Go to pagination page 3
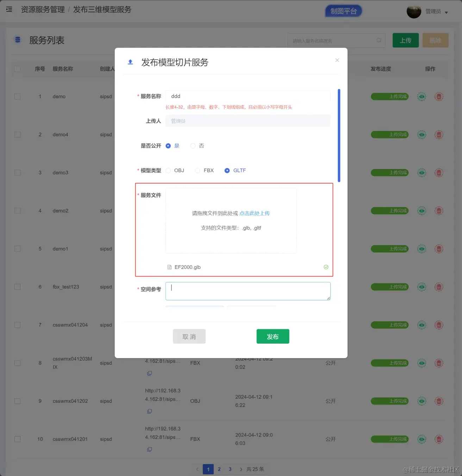462x476 pixels. click(x=230, y=469)
